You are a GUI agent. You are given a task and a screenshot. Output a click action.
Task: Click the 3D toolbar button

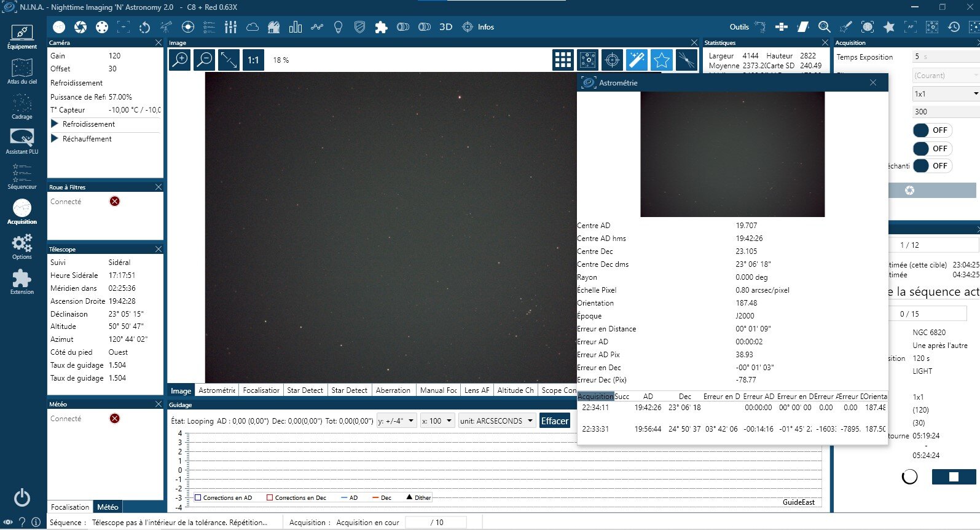pyautogui.click(x=446, y=27)
